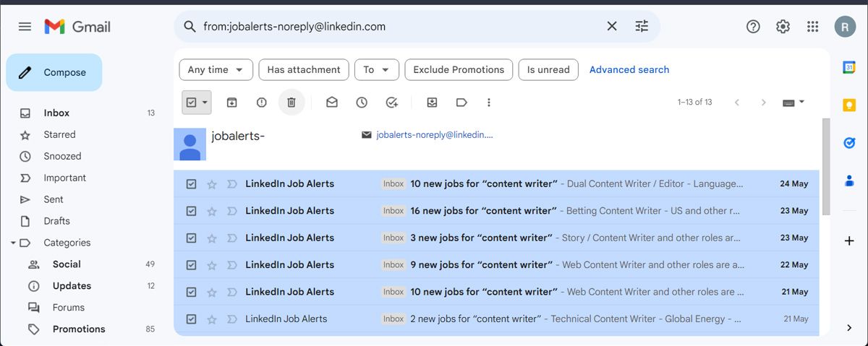Screen dimensions: 868x346
Task: Open the Advanced search link
Action: click(x=629, y=70)
